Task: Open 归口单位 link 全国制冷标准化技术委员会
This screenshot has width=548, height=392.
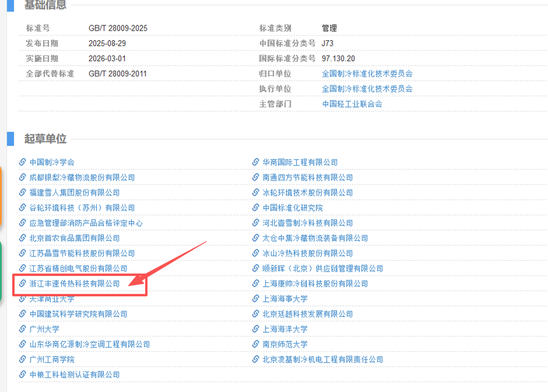Action: [x=367, y=74]
